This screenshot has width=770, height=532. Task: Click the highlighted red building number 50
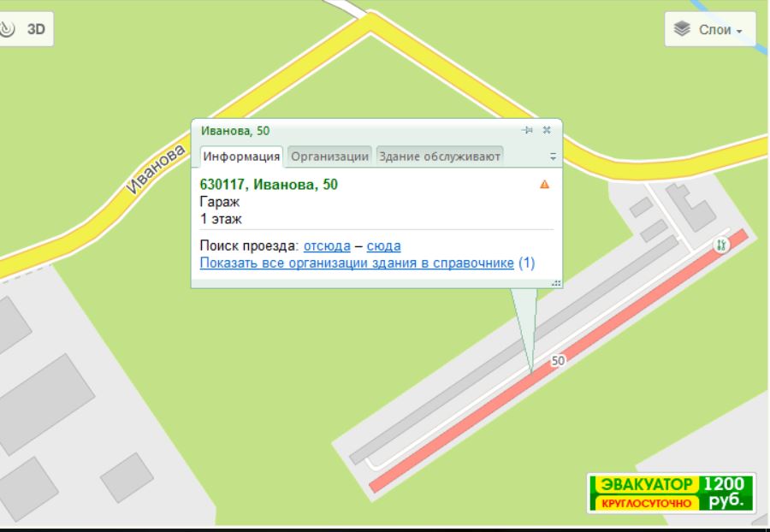[558, 361]
